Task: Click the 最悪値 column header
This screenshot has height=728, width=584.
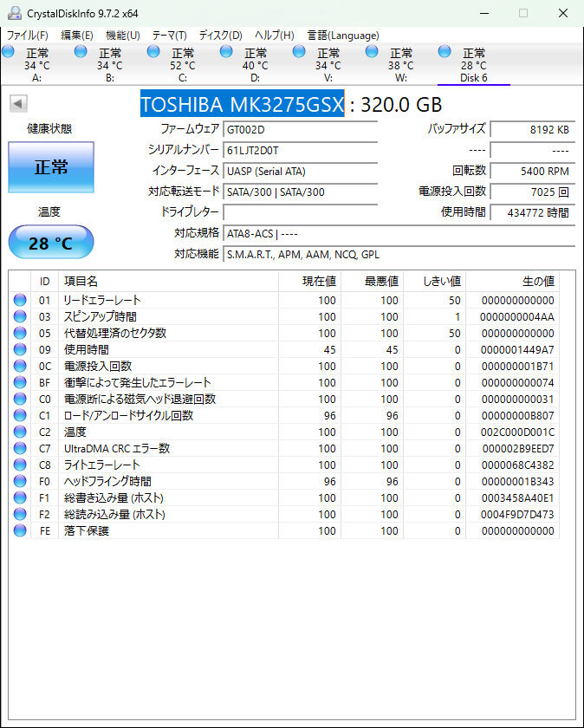Action: (373, 282)
